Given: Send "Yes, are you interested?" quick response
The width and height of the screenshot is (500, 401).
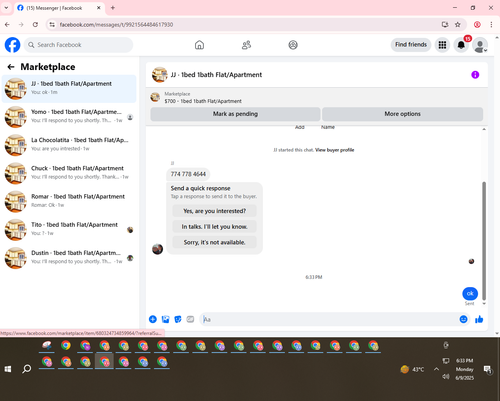Looking at the screenshot, I should (214, 211).
